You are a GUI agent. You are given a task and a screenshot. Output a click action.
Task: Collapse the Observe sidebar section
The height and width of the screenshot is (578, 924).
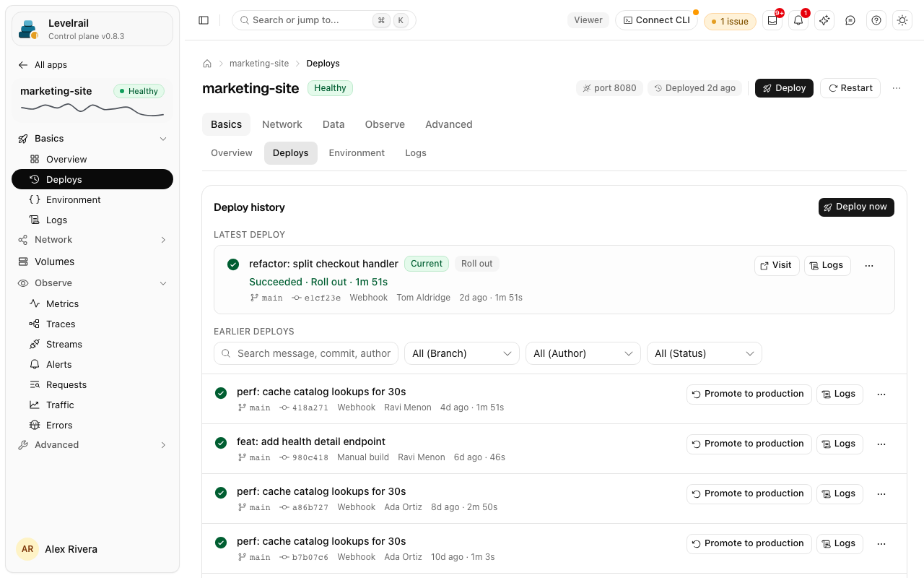pos(163,283)
